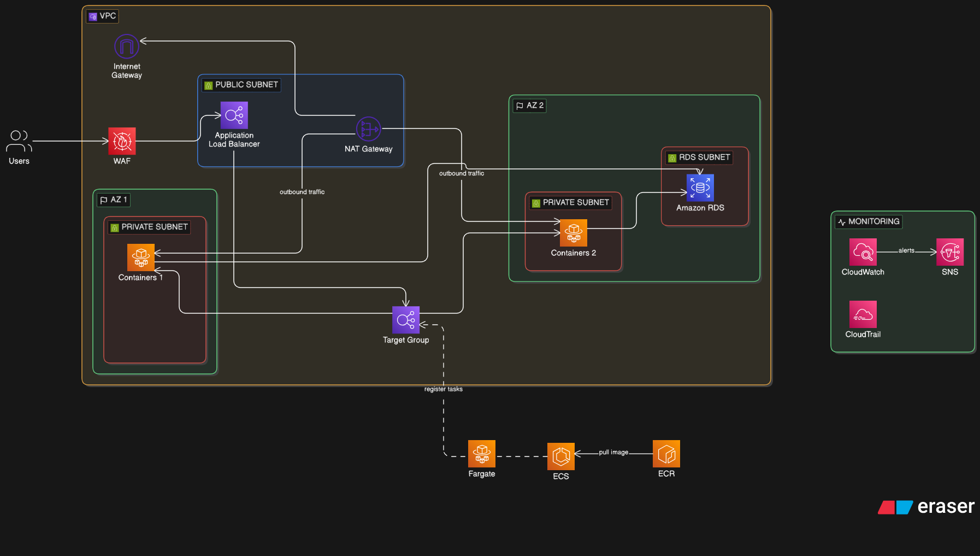Click the Internet Gateway icon
This screenshot has width=980, height=556.
[127, 46]
